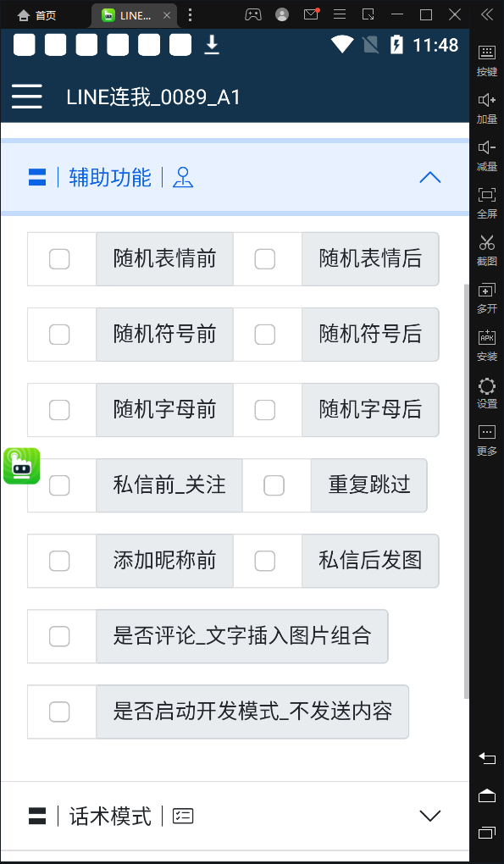
Task: Click the 私信后发图 label button
Action: point(370,561)
